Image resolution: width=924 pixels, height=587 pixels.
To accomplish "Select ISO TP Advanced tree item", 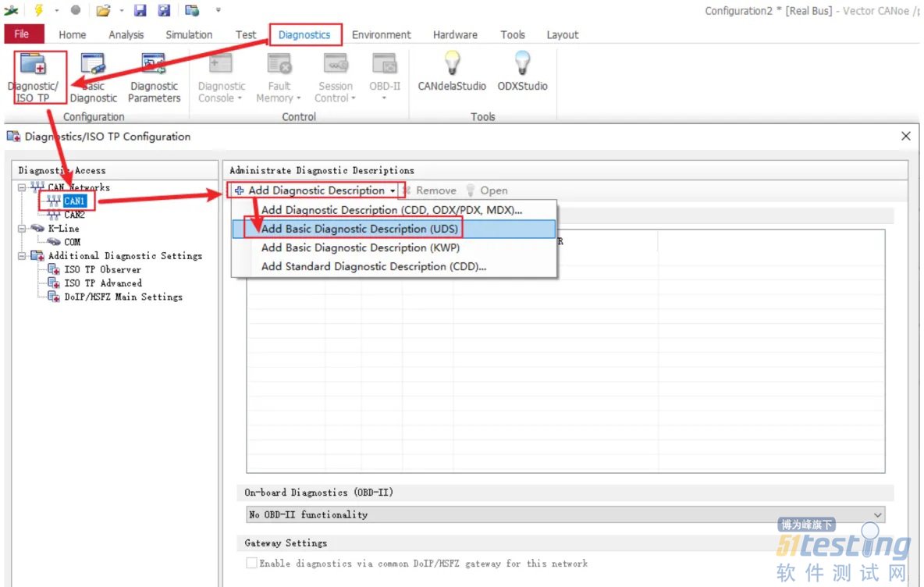I will 102,283.
